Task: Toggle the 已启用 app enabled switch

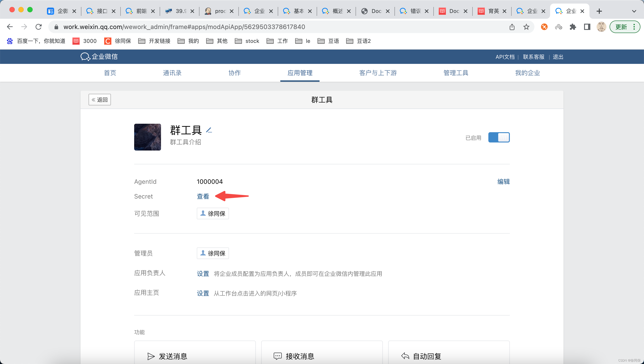Action: [x=499, y=138]
